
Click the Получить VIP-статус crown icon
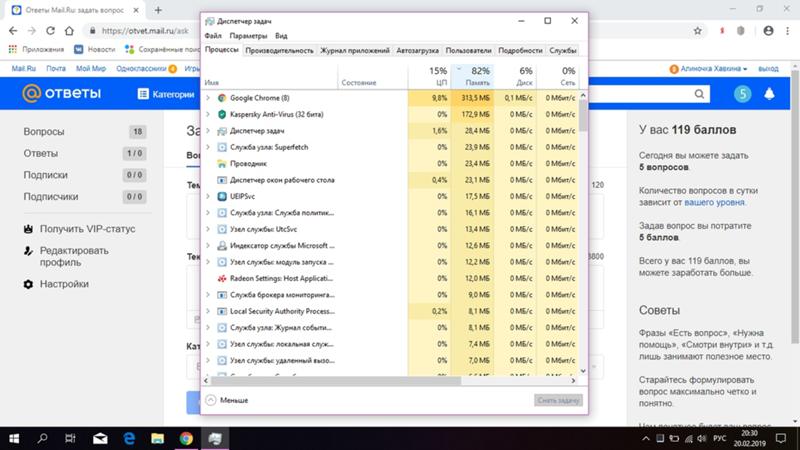click(29, 229)
